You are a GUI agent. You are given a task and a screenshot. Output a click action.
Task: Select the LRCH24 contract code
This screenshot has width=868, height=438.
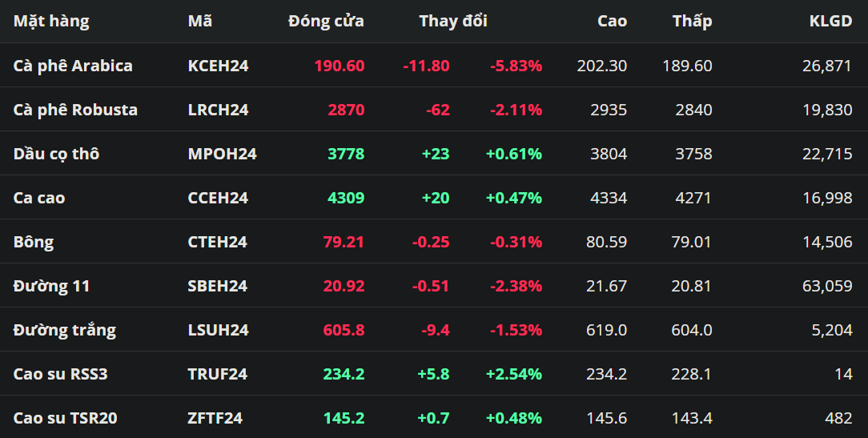pos(218,110)
